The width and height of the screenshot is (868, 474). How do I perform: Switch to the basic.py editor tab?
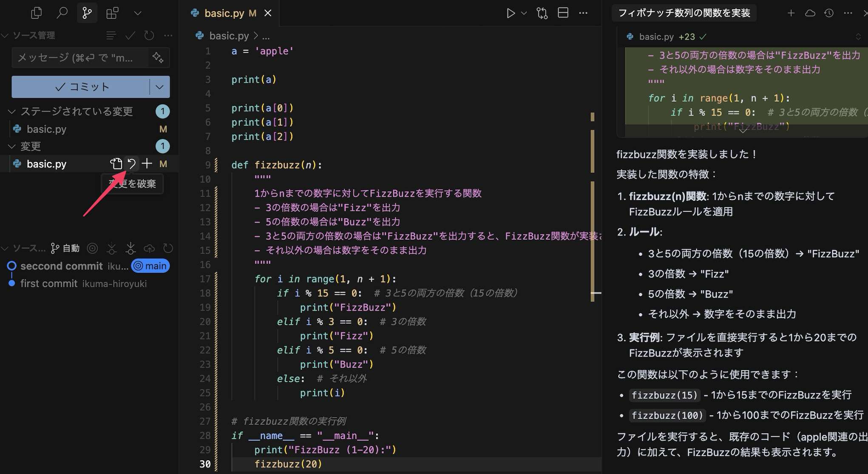click(x=224, y=13)
